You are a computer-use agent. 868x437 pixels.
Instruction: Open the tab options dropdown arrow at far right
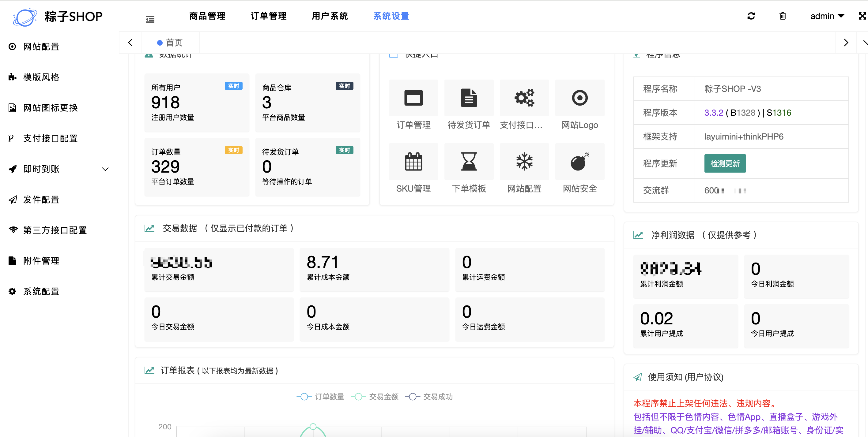[865, 43]
